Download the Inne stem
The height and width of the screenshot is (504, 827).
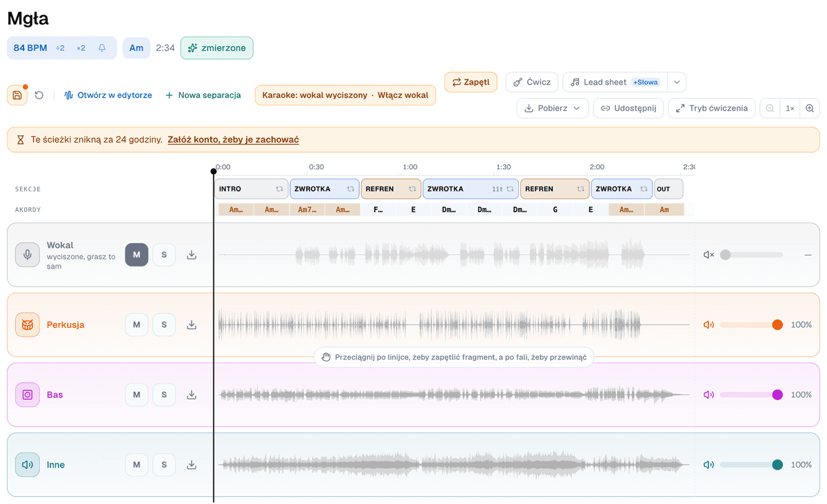(x=192, y=465)
